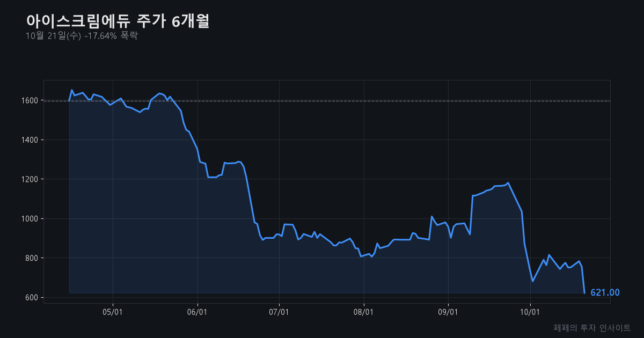Click the y-axis label "1600"
Viewport: 644px width, 338px height.
pos(30,100)
